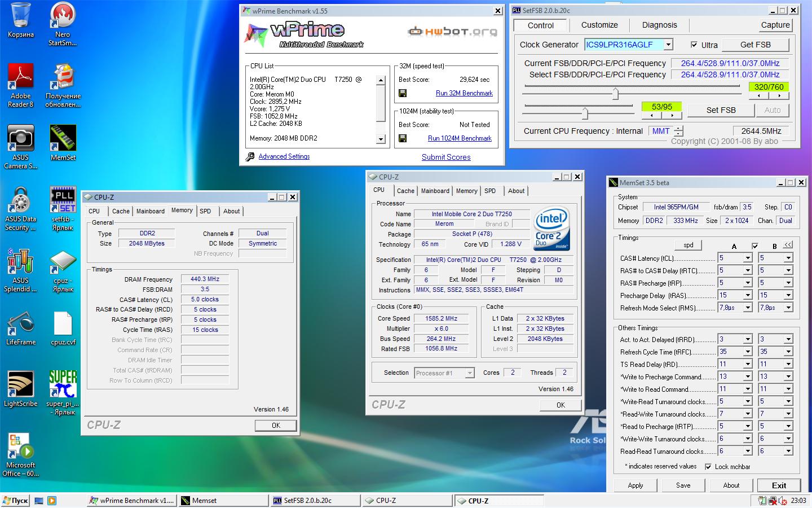
Task: Toggle the checkbox between columns A and B in MemSet
Action: click(x=755, y=246)
